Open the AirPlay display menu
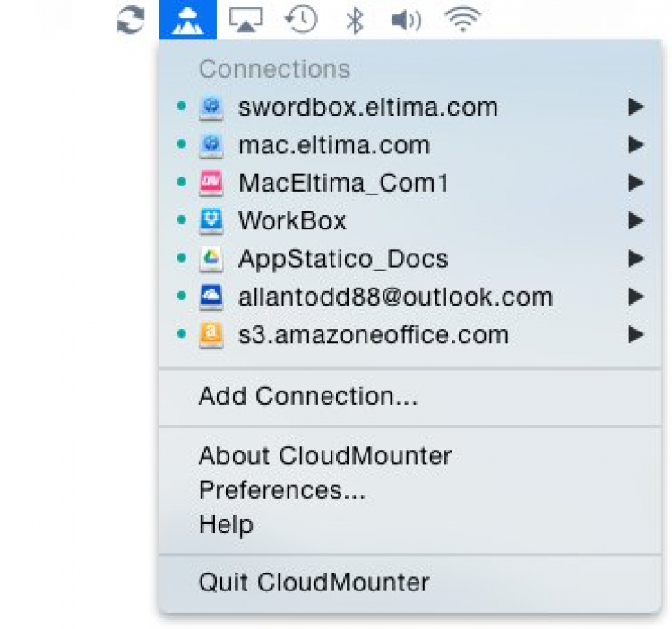672x629 pixels. [x=246, y=20]
